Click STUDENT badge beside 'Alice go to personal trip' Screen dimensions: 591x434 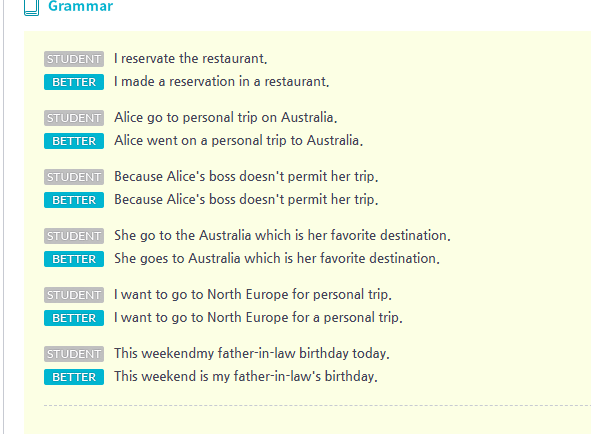pyautogui.click(x=74, y=118)
